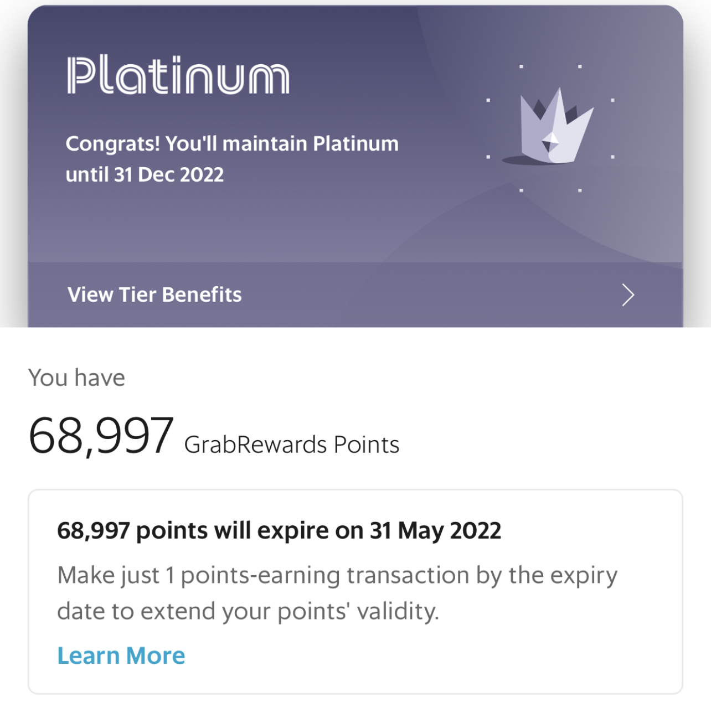Screen dimensions: 711x728
Task: Click the "31 May 2022" expiry date
Action: (435, 531)
